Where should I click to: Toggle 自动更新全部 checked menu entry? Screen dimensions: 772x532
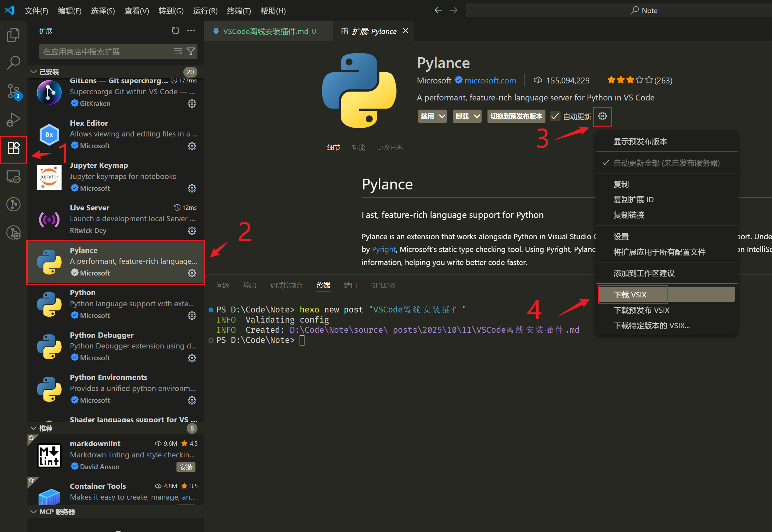[666, 163]
